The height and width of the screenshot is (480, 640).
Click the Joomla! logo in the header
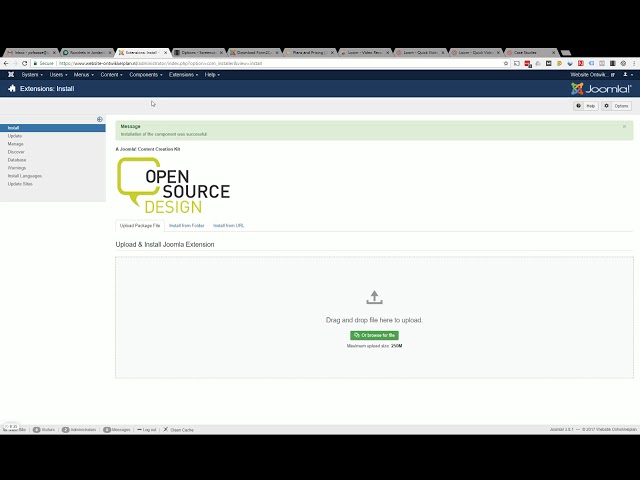601,89
